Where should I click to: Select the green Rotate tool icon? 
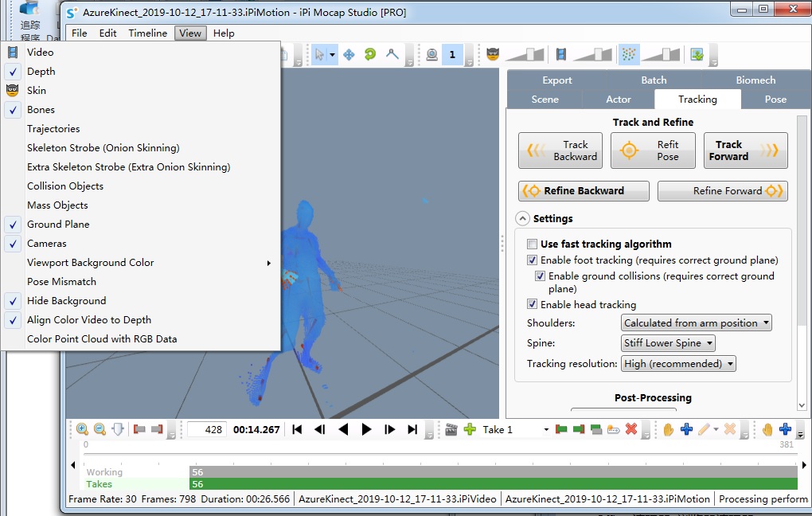[x=369, y=54]
